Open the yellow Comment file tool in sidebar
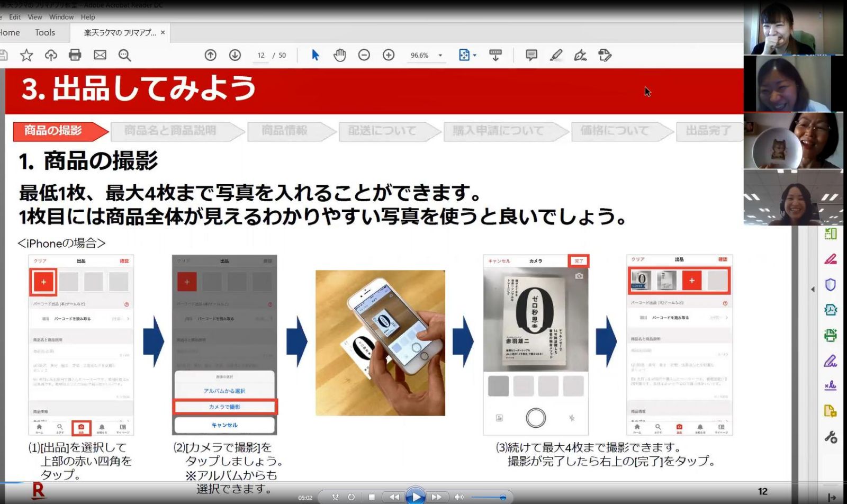 (831, 411)
